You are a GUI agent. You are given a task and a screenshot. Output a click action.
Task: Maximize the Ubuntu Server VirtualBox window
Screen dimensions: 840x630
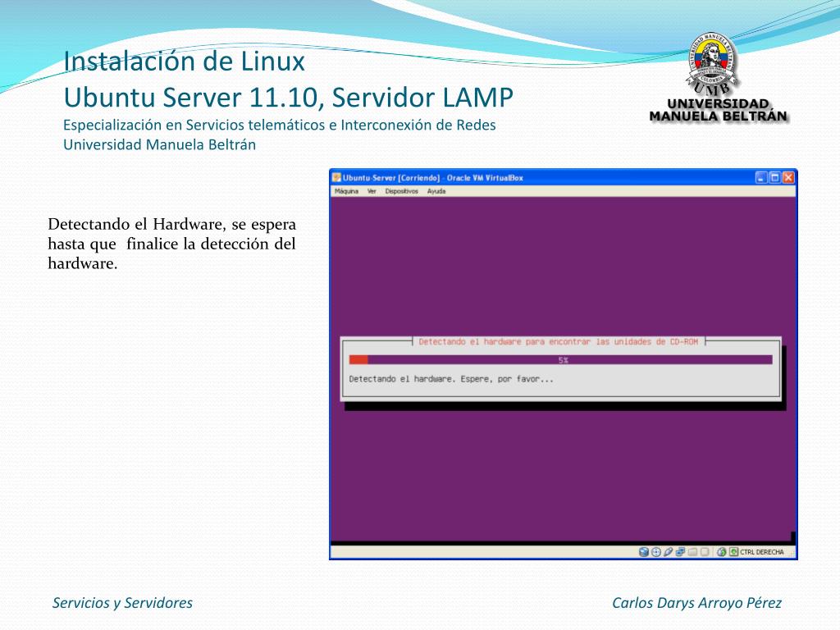774,177
